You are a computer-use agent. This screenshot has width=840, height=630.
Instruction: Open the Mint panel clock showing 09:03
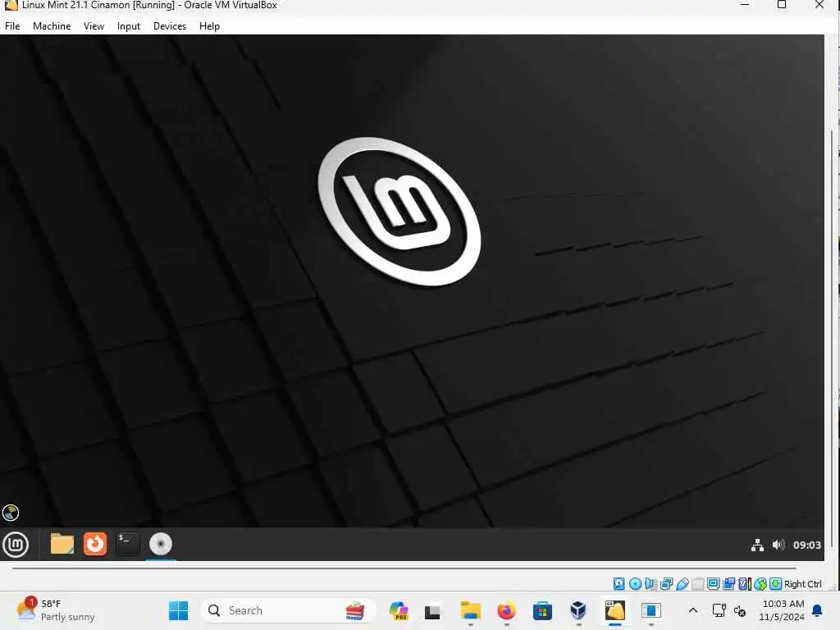pos(807,546)
